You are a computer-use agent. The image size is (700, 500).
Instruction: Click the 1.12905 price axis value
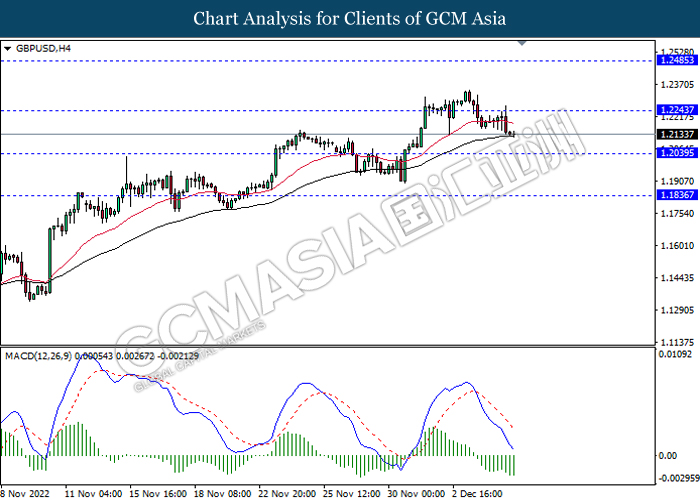point(677,310)
